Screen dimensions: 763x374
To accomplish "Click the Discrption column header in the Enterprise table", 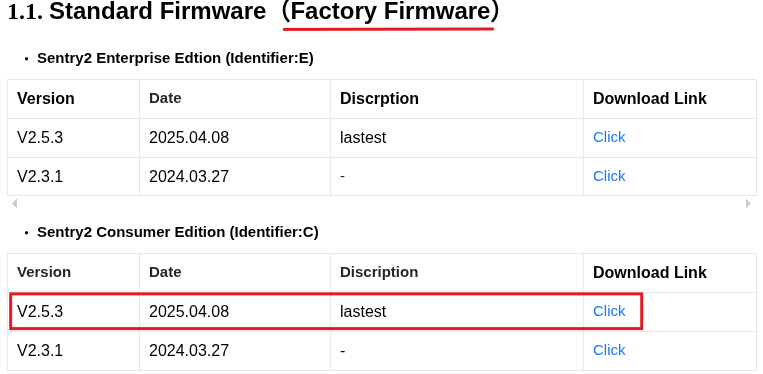I will click(x=379, y=98).
